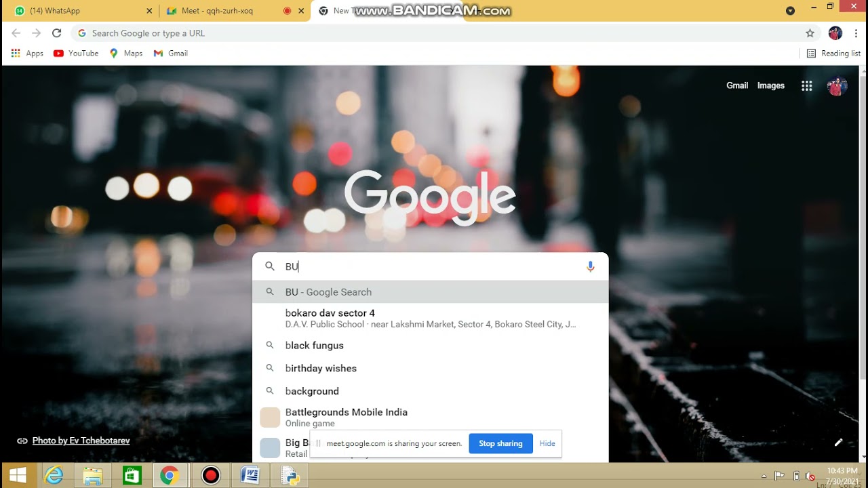Click the search magnifier icon in search box
868x488 pixels.
tap(270, 267)
